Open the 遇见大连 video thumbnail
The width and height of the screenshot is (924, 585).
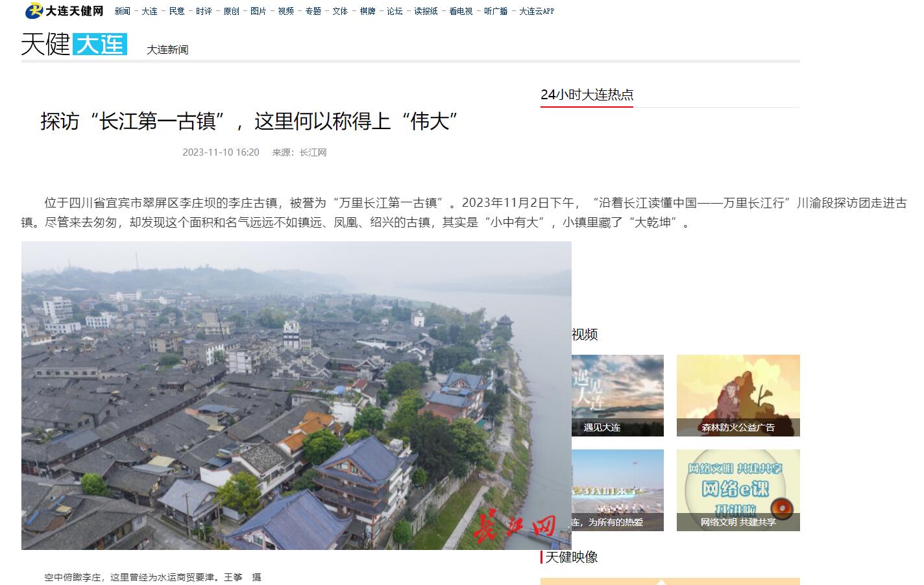(618, 396)
